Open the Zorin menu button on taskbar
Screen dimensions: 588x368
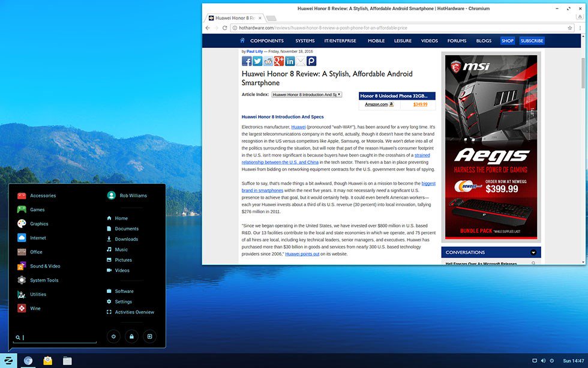pyautogui.click(x=8, y=361)
